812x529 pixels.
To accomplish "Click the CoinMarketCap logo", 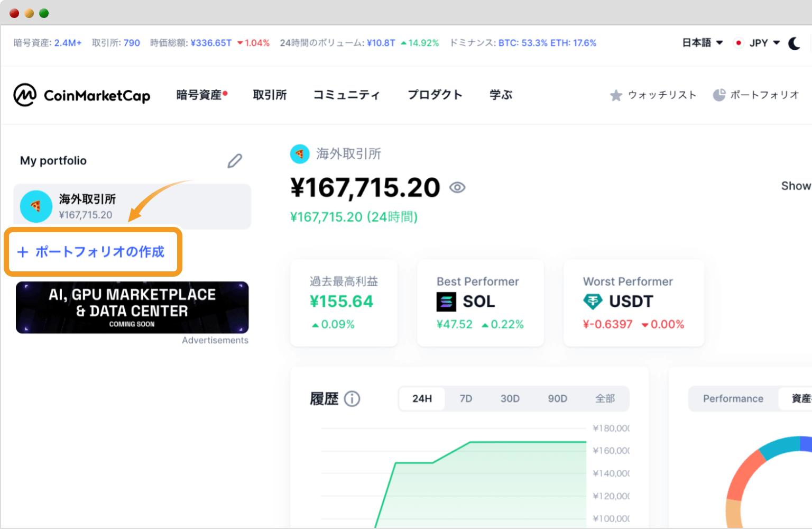I will tap(82, 95).
